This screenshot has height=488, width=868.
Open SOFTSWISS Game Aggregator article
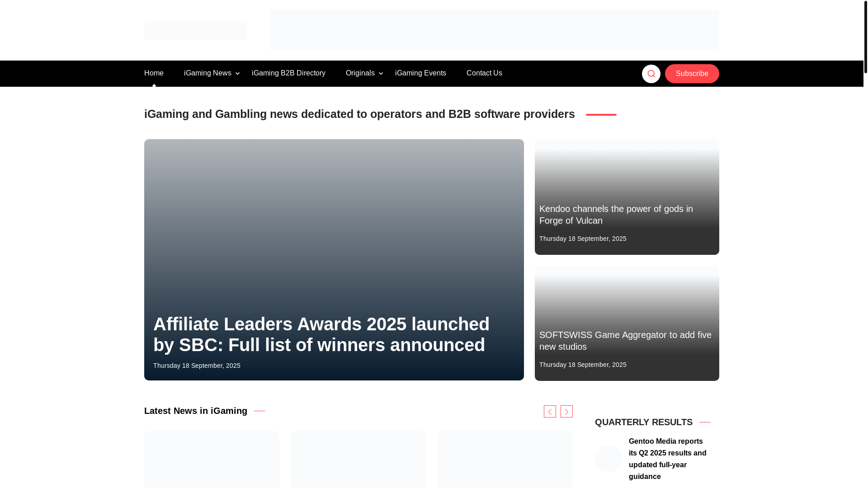[625, 341]
